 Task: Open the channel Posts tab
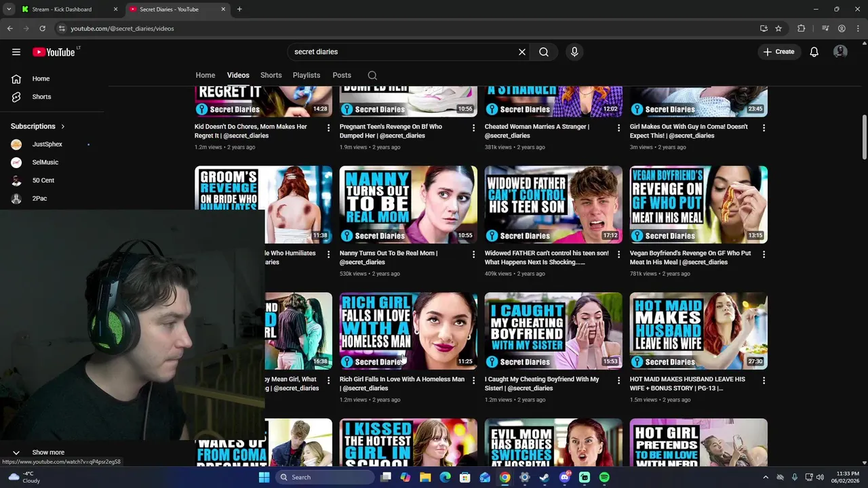tap(342, 75)
